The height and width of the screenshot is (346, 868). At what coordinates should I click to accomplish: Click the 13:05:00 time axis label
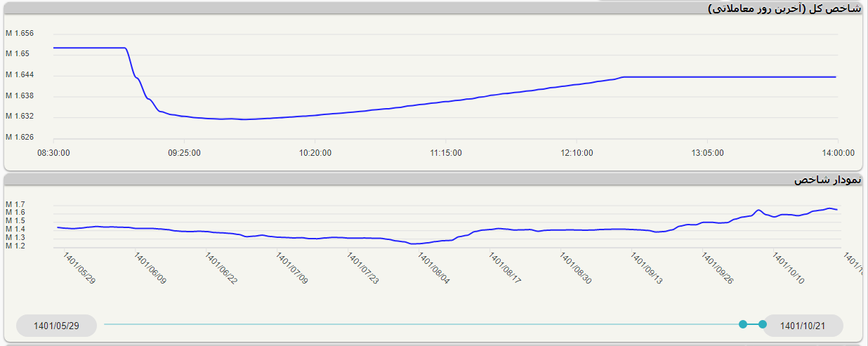tap(707, 152)
